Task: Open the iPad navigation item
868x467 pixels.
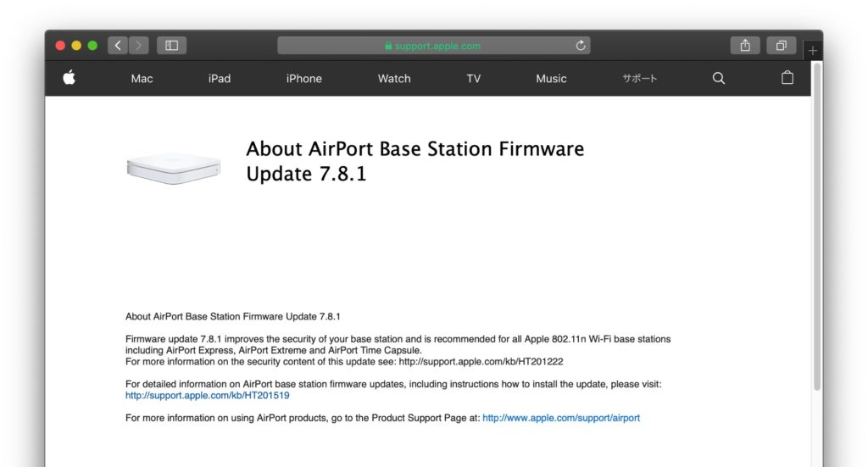Action: click(220, 79)
